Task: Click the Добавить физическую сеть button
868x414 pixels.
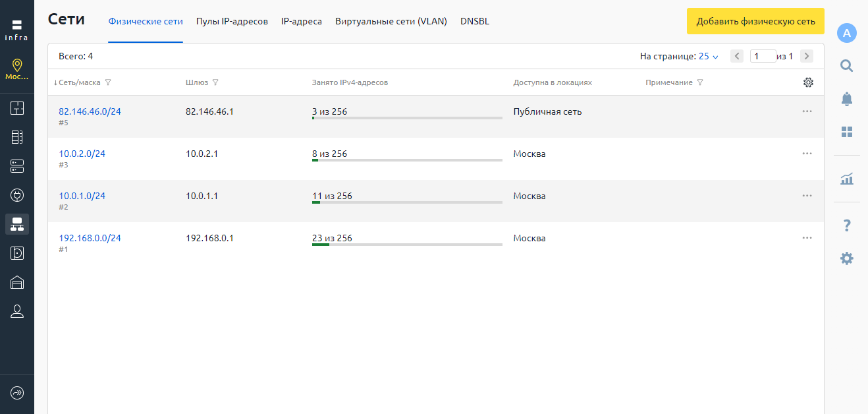Action: coord(755,21)
